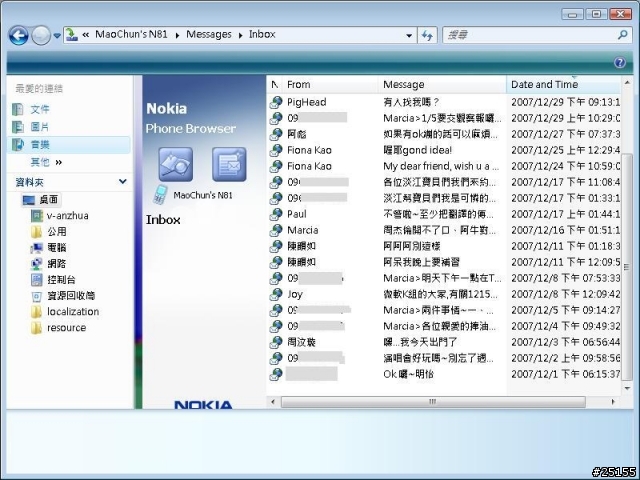Click the vertical scrollbar thumb
Viewport: 640px width, 480px height.
tap(627, 267)
